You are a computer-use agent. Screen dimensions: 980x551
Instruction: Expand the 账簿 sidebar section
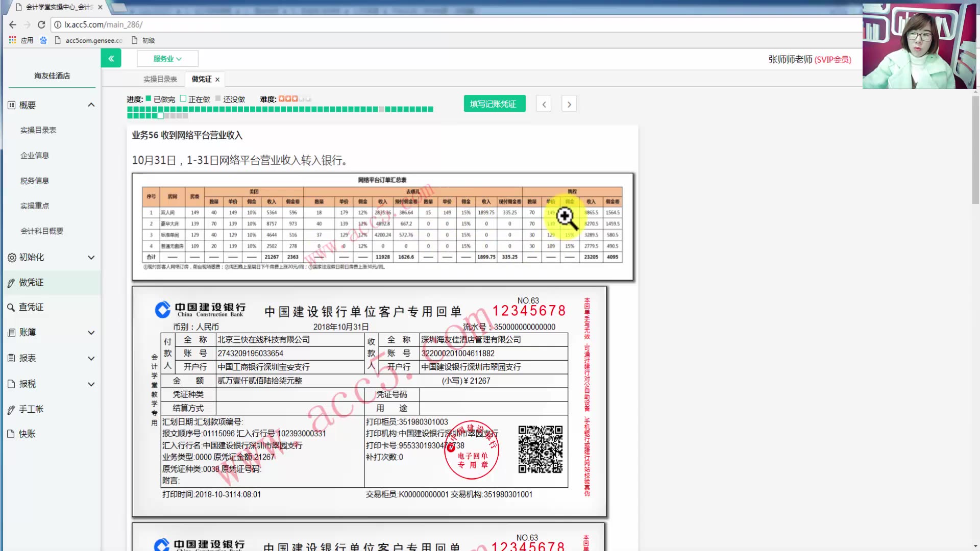[91, 333]
